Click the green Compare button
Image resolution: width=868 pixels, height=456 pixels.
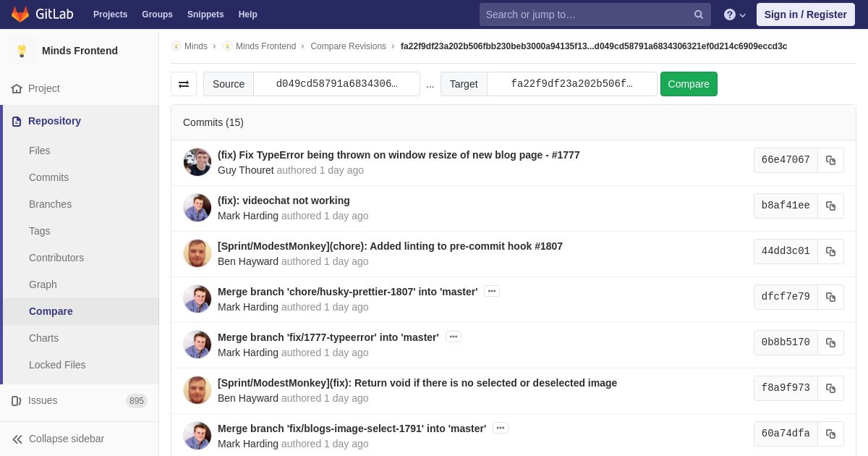pos(689,84)
